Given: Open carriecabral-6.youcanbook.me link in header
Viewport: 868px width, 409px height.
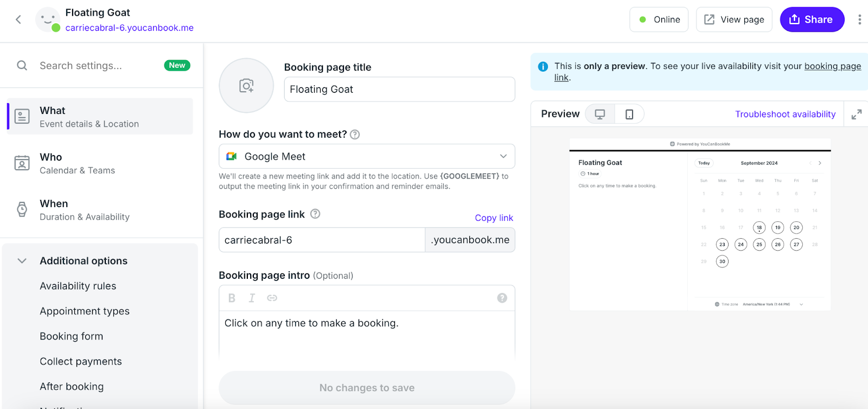Looking at the screenshot, I should pyautogui.click(x=130, y=28).
